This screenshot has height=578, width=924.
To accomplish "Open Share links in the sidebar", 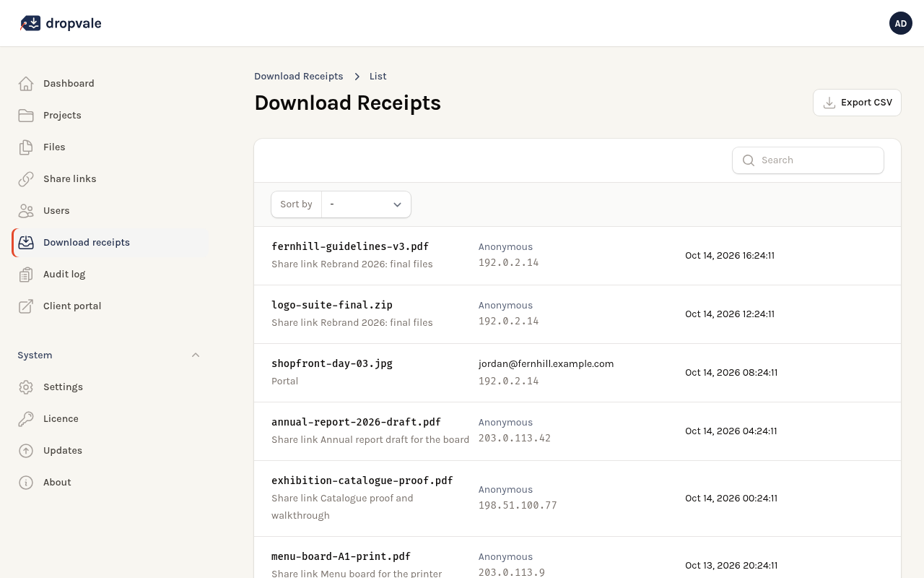I will tap(110, 179).
